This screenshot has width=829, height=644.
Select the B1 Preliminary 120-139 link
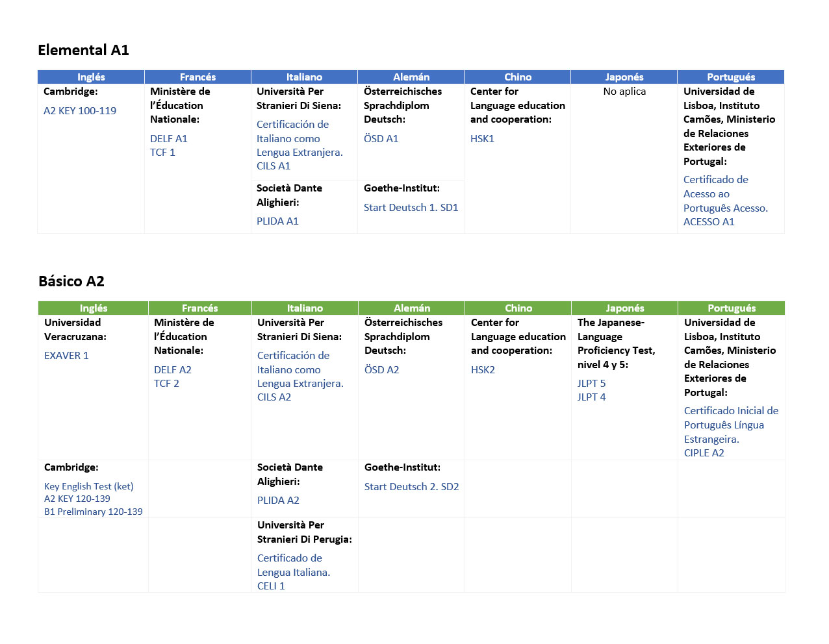94,512
